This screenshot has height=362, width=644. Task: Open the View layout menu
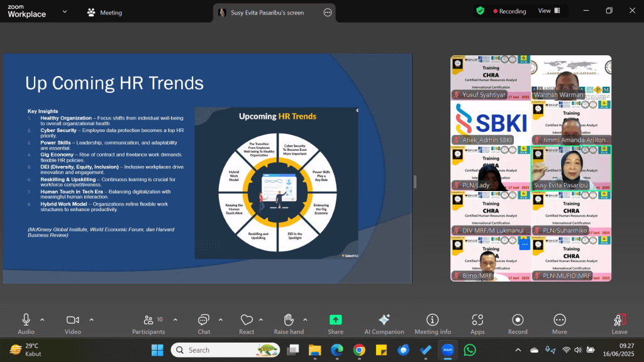pyautogui.click(x=549, y=11)
